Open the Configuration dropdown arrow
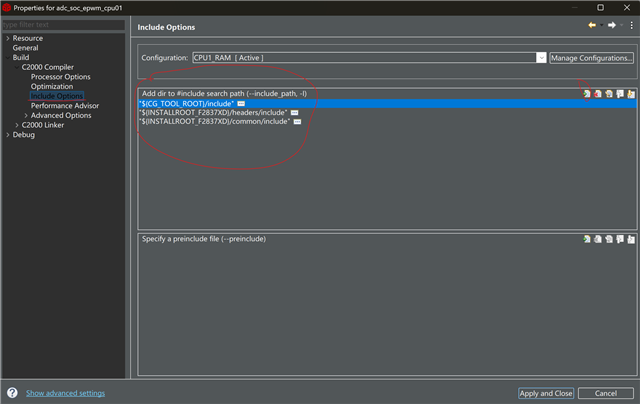This screenshot has width=640, height=404. [541, 58]
